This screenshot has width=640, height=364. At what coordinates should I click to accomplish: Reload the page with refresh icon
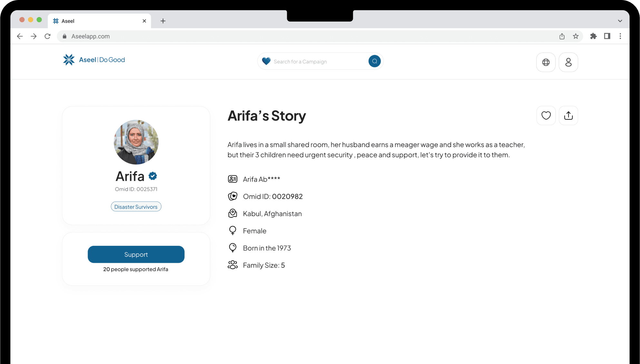[47, 36]
